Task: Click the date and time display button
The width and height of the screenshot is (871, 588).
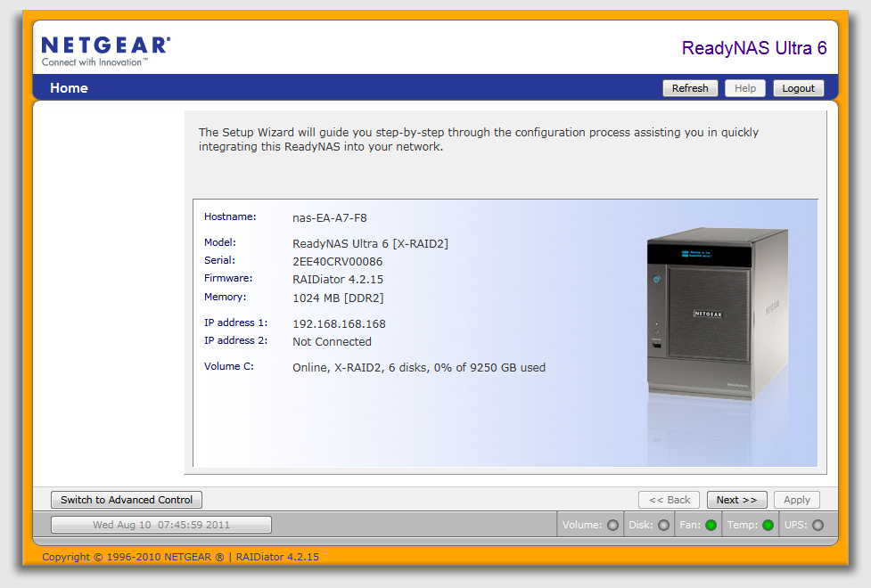Action: tap(161, 525)
